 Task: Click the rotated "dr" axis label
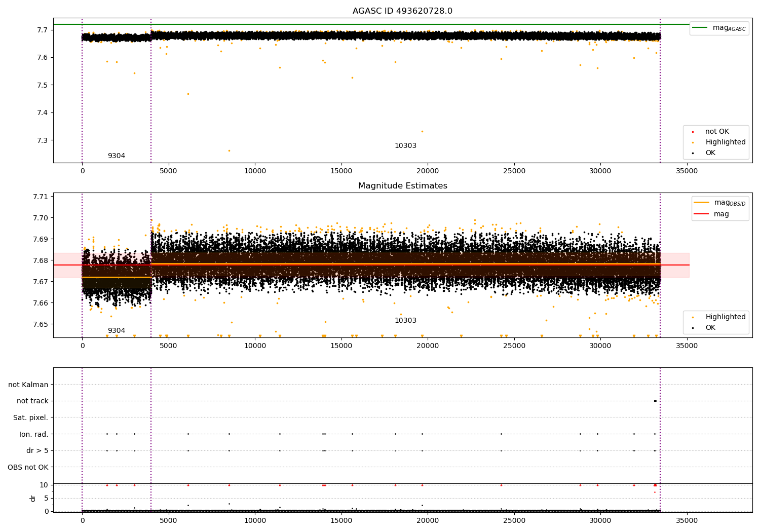33,498
